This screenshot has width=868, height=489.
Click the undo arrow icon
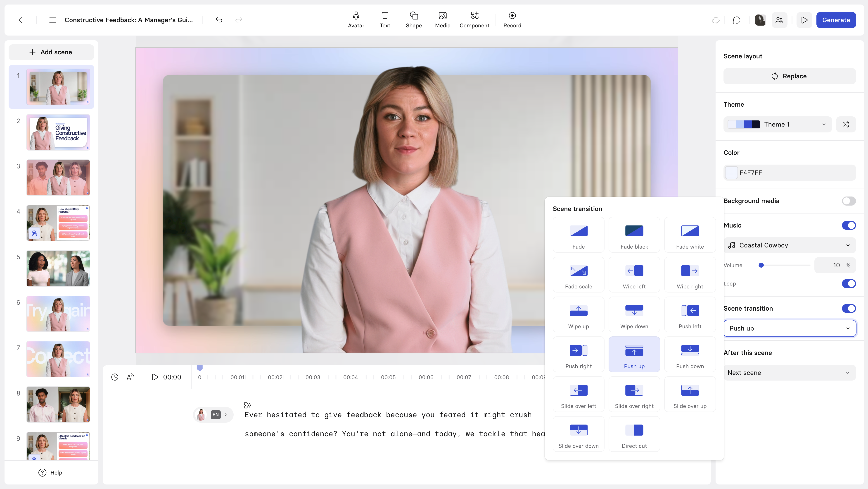tap(219, 20)
